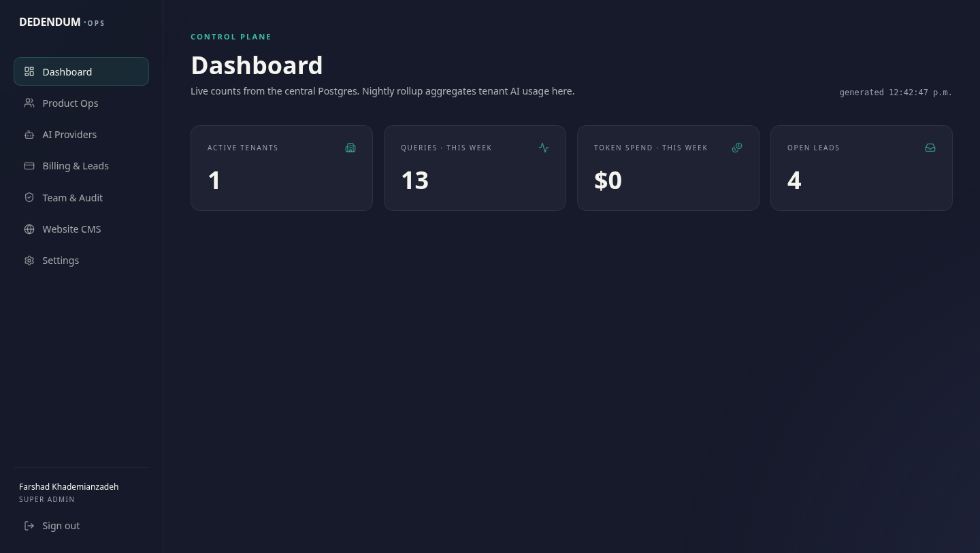The height and width of the screenshot is (553, 980).
Task: Select the Token Spend value $0
Action: [x=608, y=180]
